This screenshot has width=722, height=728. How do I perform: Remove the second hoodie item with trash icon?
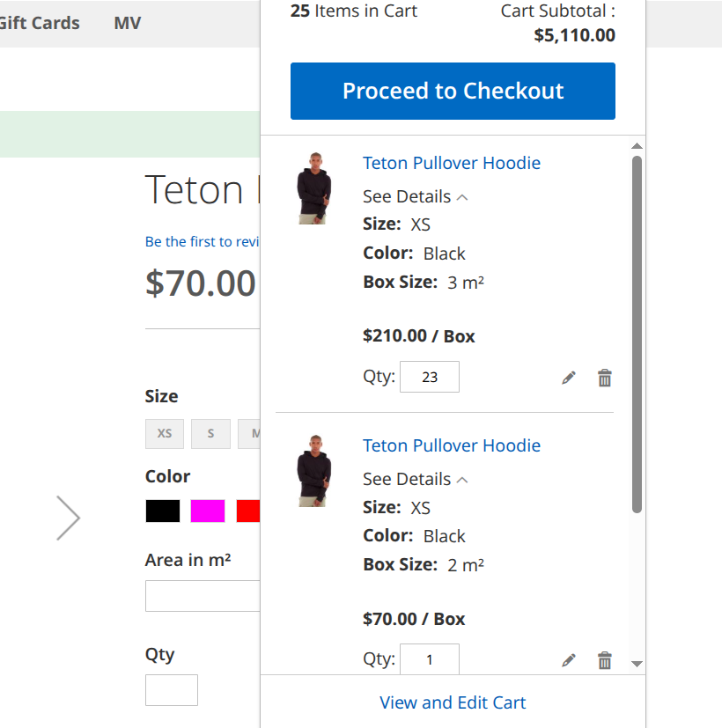click(605, 659)
